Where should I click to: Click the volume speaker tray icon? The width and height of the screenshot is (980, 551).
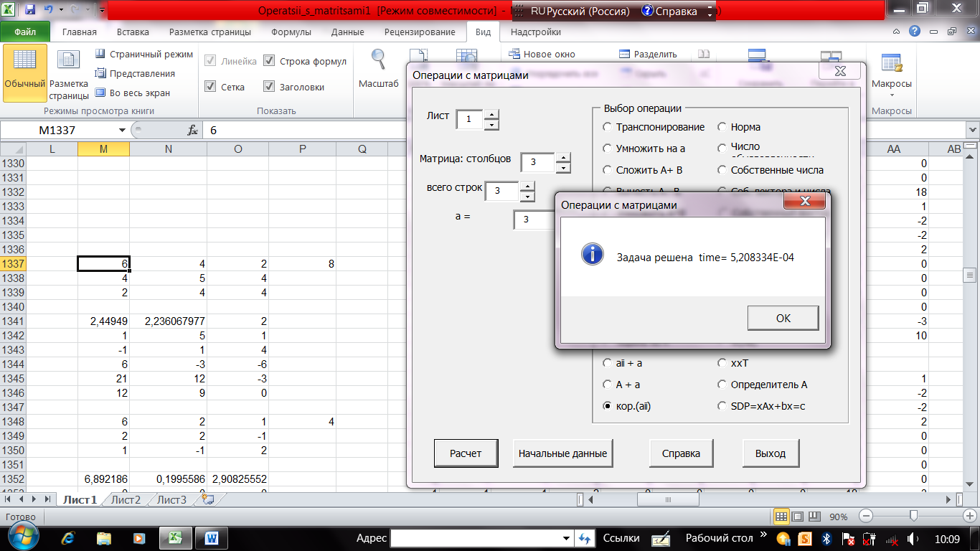(913, 538)
